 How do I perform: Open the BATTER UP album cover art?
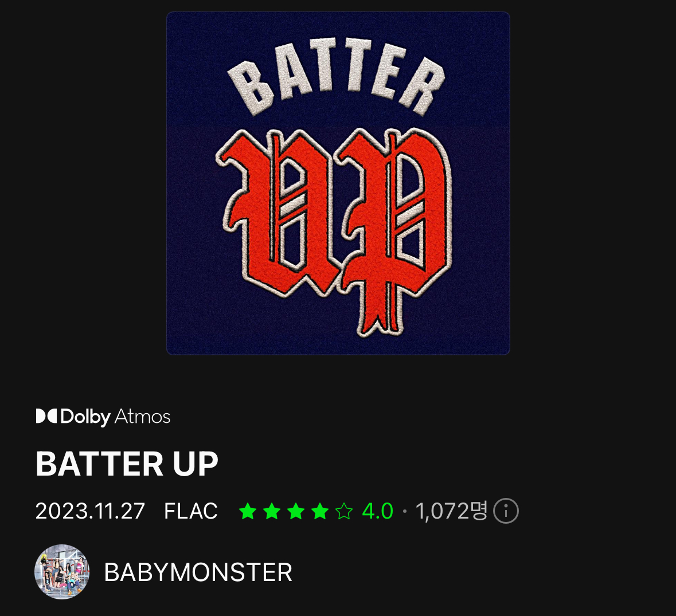coord(338,183)
